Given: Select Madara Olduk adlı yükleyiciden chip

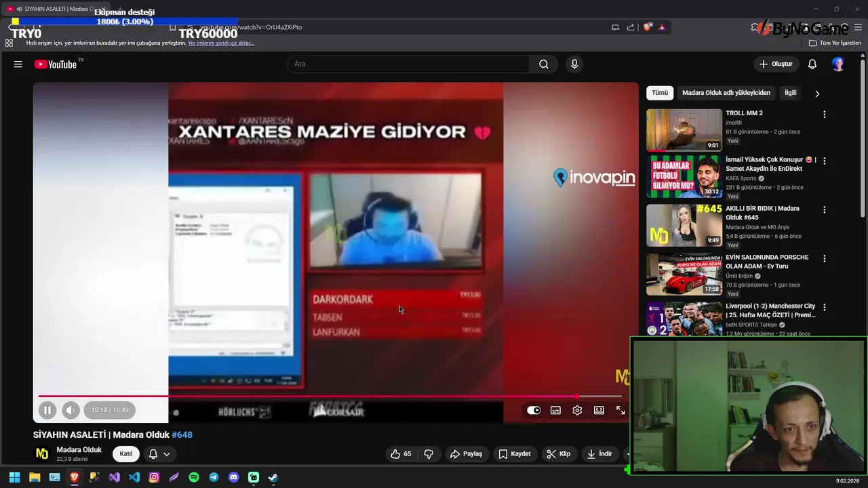Looking at the screenshot, I should 726,93.
